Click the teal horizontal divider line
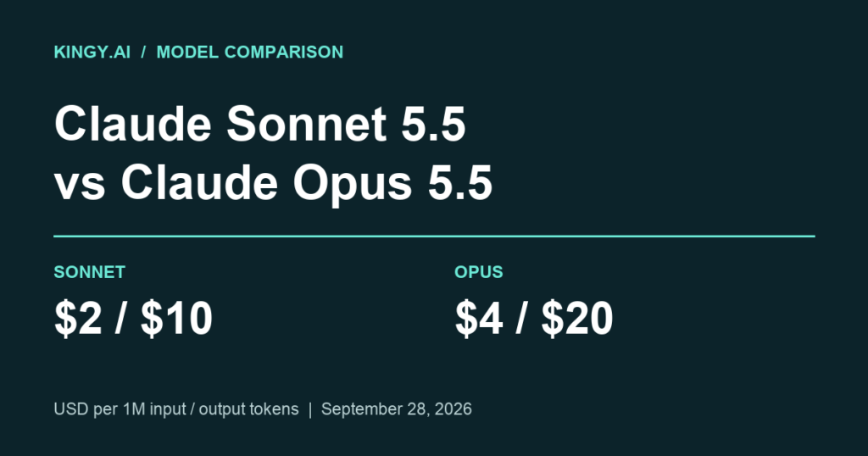The width and height of the screenshot is (868, 456). tap(434, 236)
